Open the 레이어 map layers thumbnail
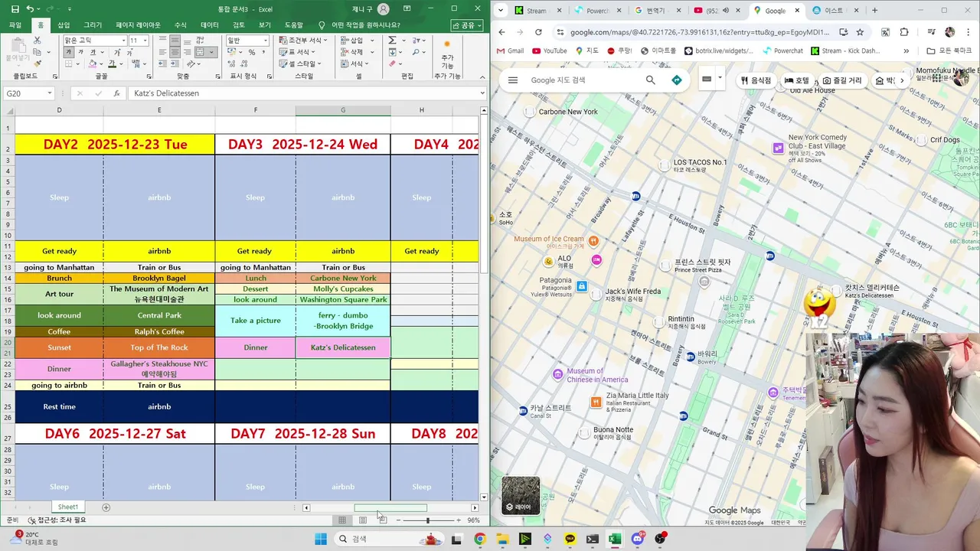Viewport: 980px width, 551px height. [x=521, y=495]
